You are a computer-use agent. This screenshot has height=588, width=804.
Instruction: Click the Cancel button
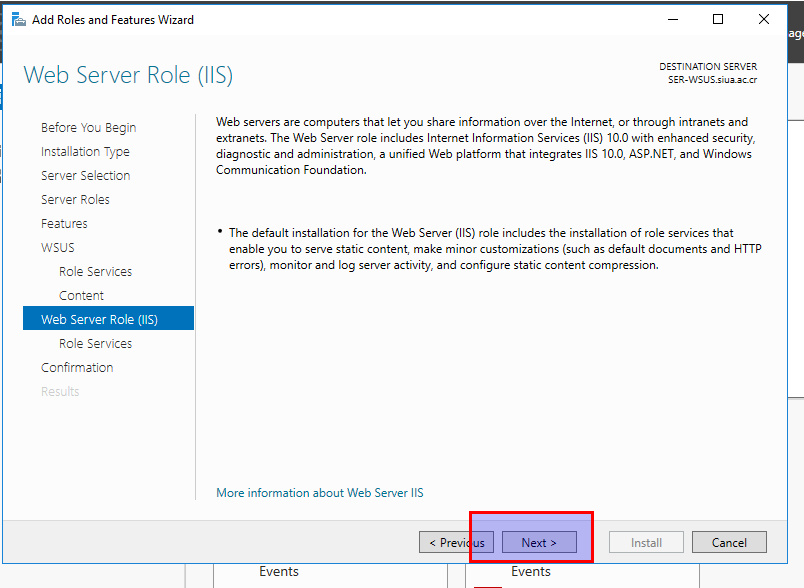[x=729, y=542]
